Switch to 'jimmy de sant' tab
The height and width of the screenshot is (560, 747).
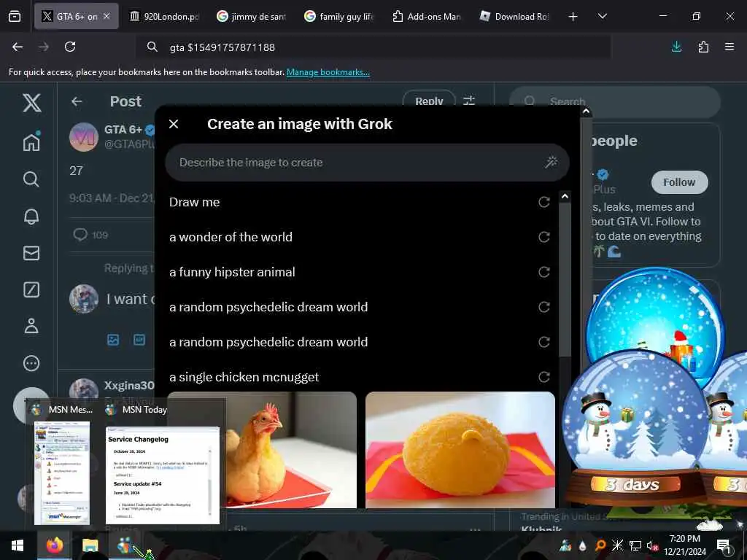point(251,16)
